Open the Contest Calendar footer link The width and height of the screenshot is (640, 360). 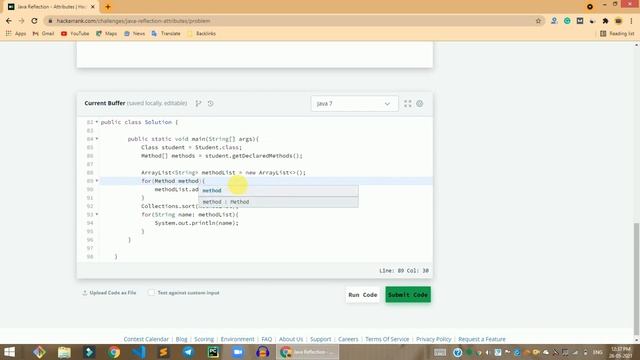coord(146,339)
